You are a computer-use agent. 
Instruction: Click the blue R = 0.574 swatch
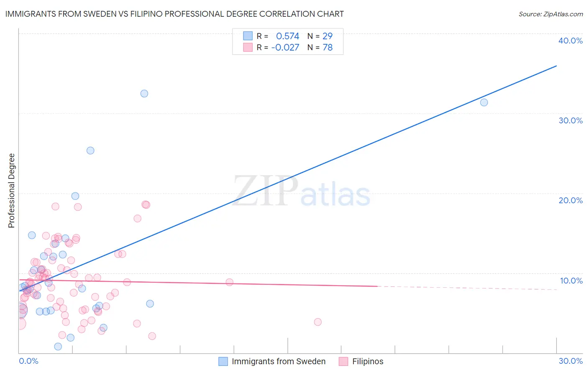(x=248, y=36)
